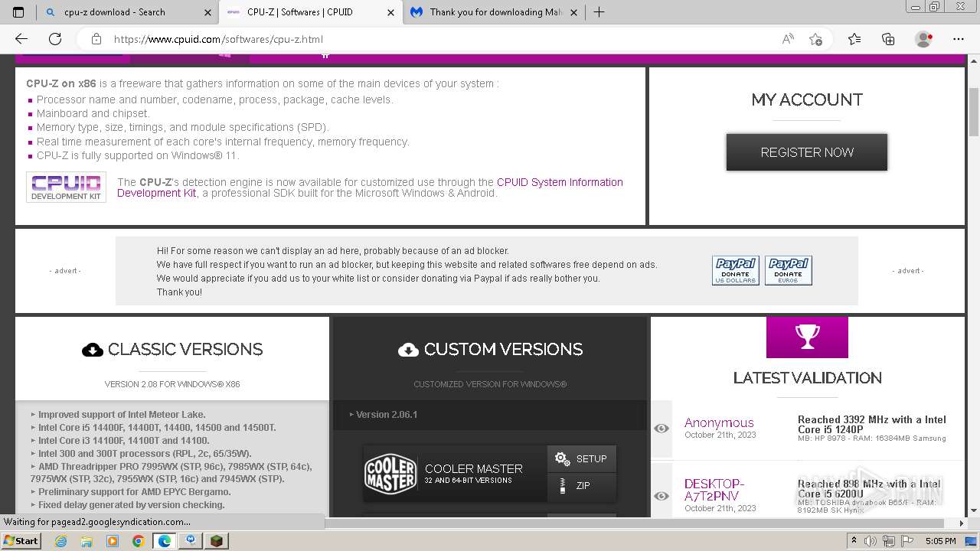Click horizontal scrollbar right arrow

[962, 523]
